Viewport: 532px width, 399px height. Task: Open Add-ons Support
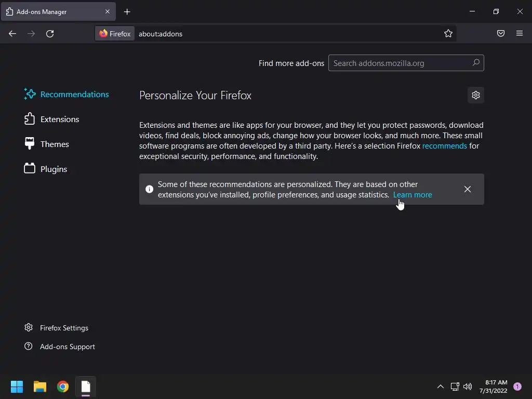pos(60,347)
